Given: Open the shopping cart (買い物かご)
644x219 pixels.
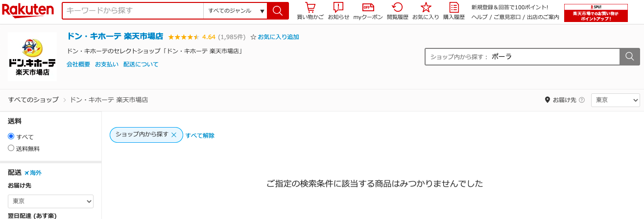Looking at the screenshot, I should (310, 11).
